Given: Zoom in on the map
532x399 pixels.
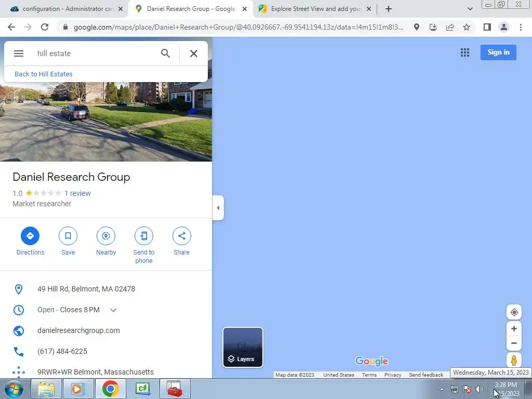Looking at the screenshot, I should [x=514, y=328].
